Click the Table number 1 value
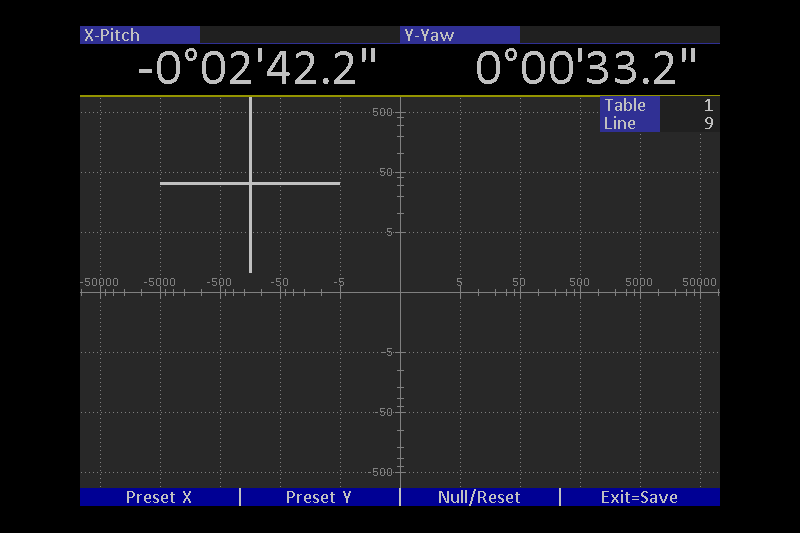800x533 pixels. tap(708, 105)
